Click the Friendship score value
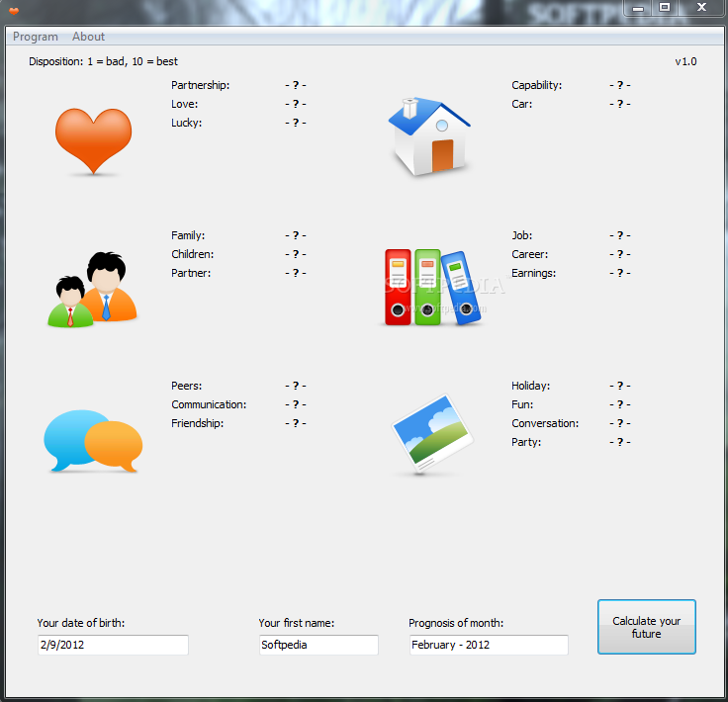 [296, 423]
